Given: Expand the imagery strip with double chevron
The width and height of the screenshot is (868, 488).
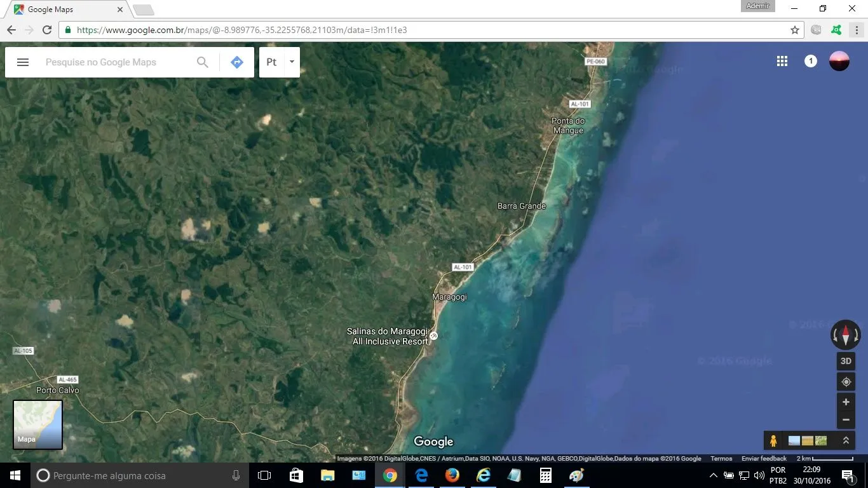Looking at the screenshot, I should coord(846,440).
